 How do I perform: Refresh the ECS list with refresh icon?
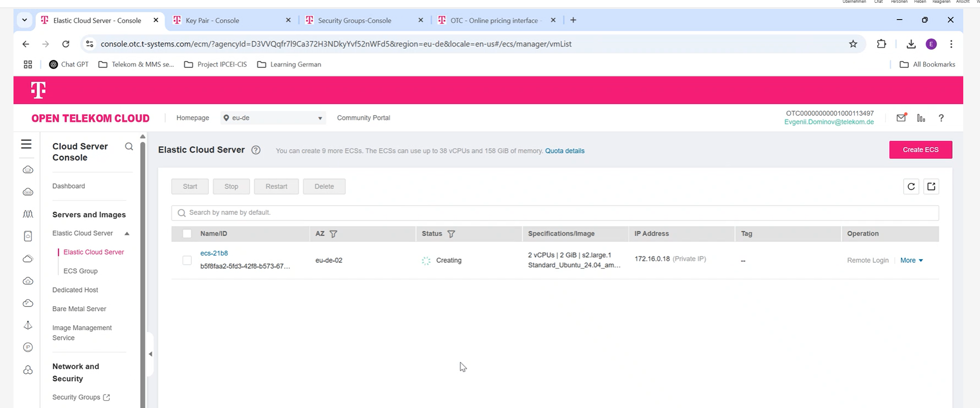click(x=911, y=187)
